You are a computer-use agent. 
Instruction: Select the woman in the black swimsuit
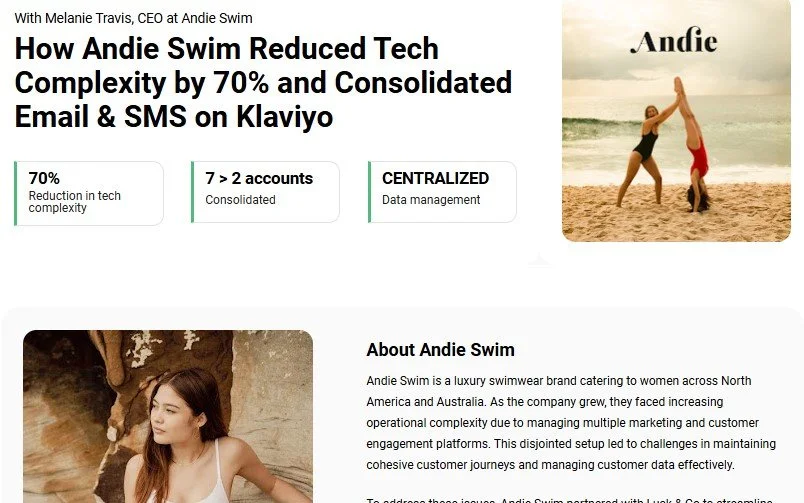point(648,152)
